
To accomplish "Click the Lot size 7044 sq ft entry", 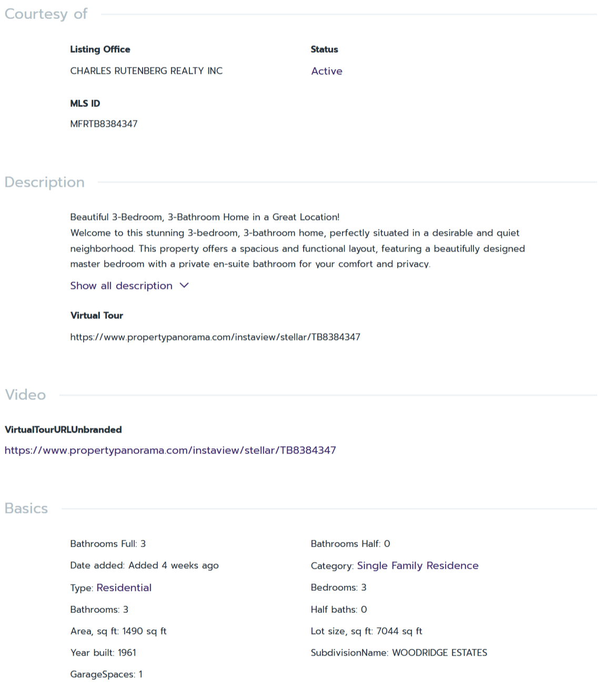I will [366, 631].
